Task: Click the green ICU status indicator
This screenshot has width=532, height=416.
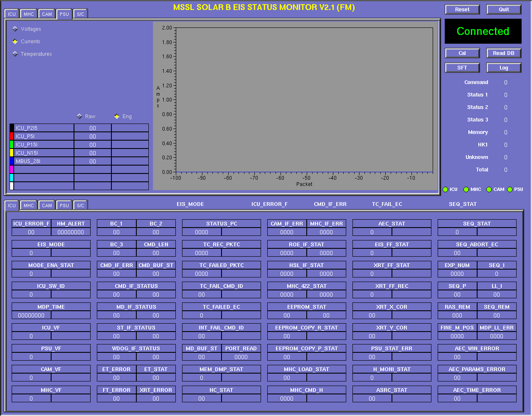Action: [x=446, y=190]
